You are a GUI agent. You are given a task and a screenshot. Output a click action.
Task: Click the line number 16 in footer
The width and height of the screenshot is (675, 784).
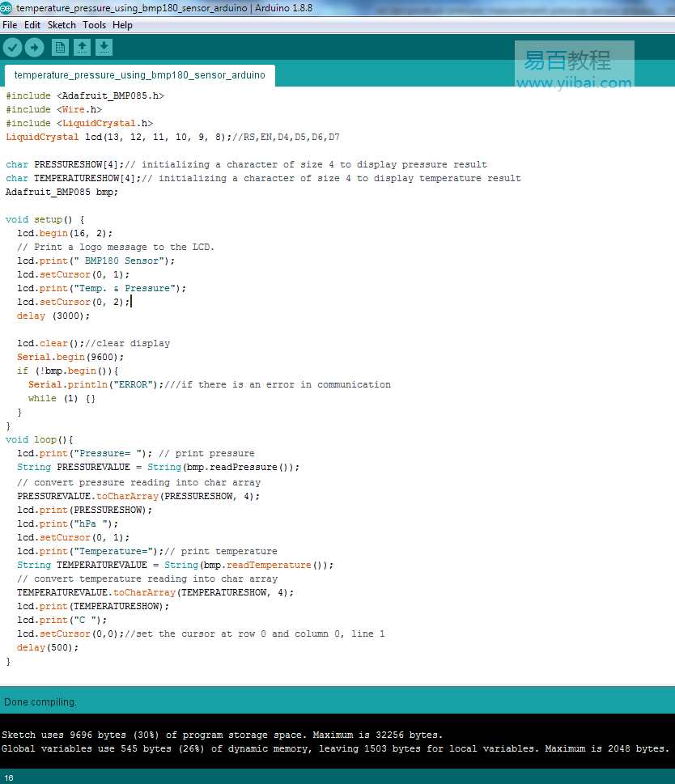tap(8, 778)
